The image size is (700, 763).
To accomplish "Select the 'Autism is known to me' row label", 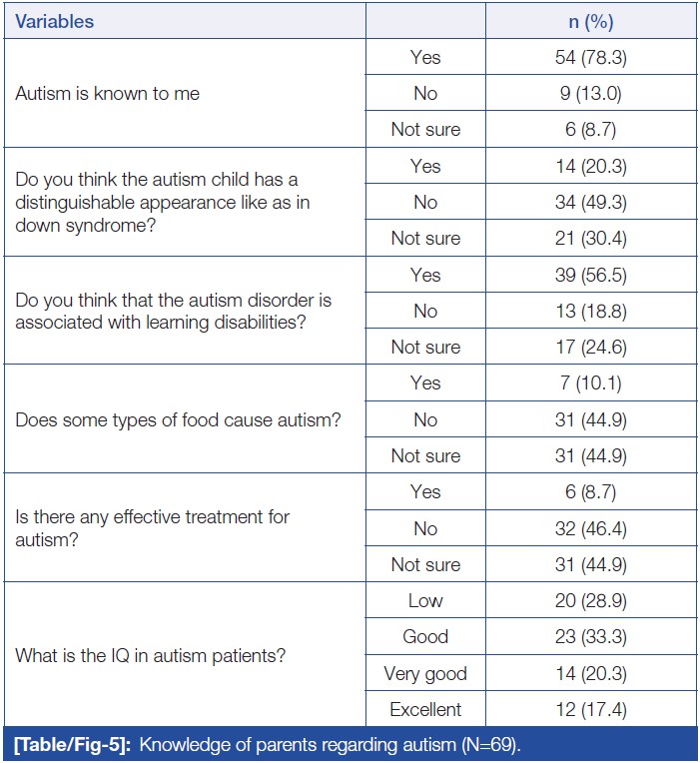I will coord(107,94).
